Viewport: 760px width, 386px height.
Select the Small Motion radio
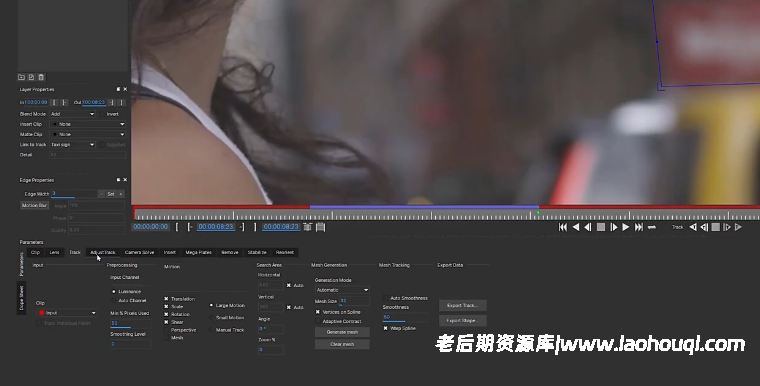(x=211, y=318)
